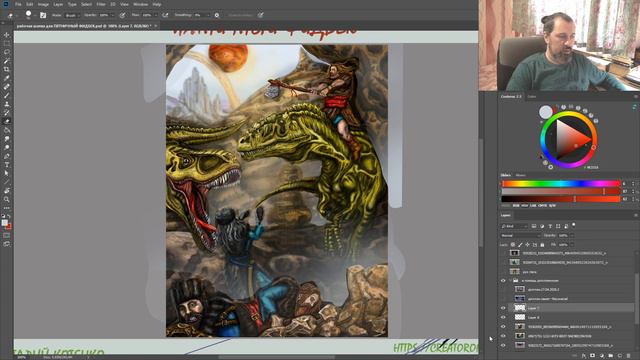Create a new layer icon

[620, 356]
